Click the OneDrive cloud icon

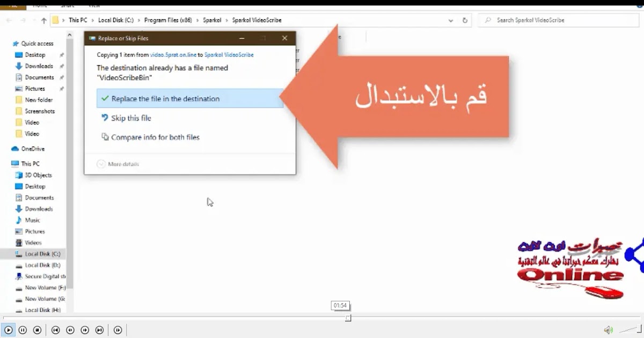(15, 149)
